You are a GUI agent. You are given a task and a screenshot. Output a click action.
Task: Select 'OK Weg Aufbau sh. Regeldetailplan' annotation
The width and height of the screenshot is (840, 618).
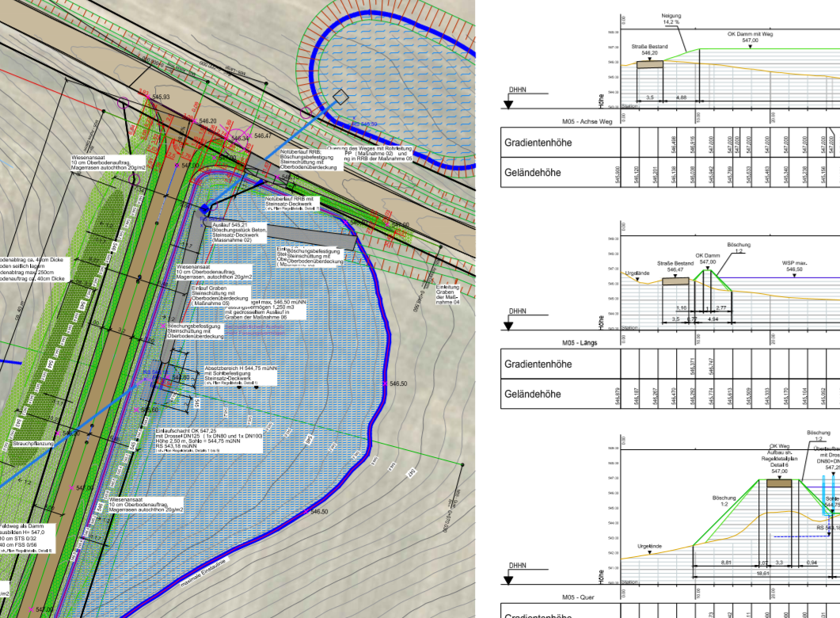pos(779,459)
